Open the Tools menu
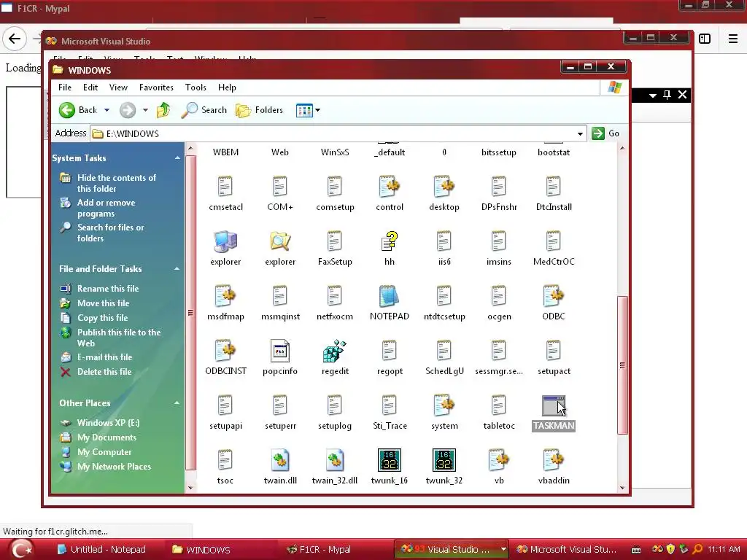This screenshot has width=747, height=560. pyautogui.click(x=196, y=87)
